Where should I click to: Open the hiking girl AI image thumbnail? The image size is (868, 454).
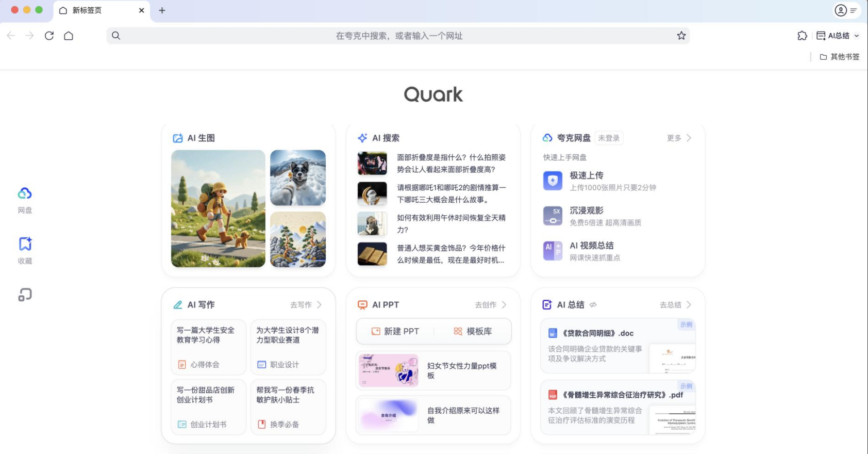[x=218, y=208]
